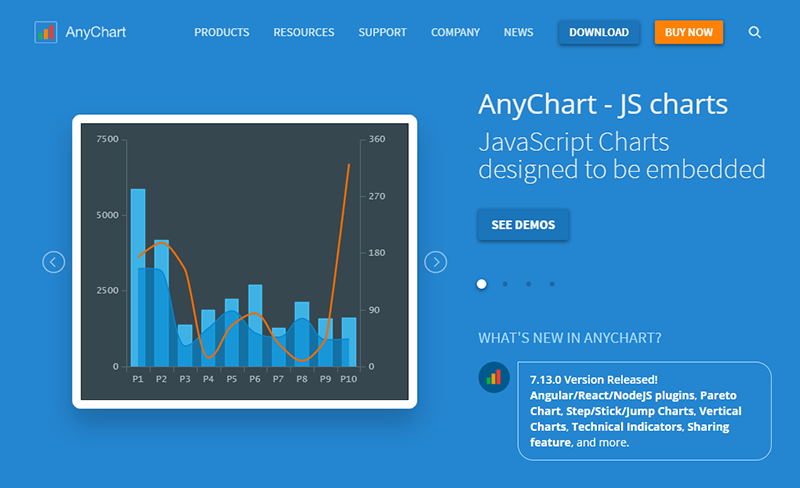Image resolution: width=800 pixels, height=488 pixels.
Task: Click the WHAT'S NEW IN ANYCHART heading
Action: click(569, 338)
